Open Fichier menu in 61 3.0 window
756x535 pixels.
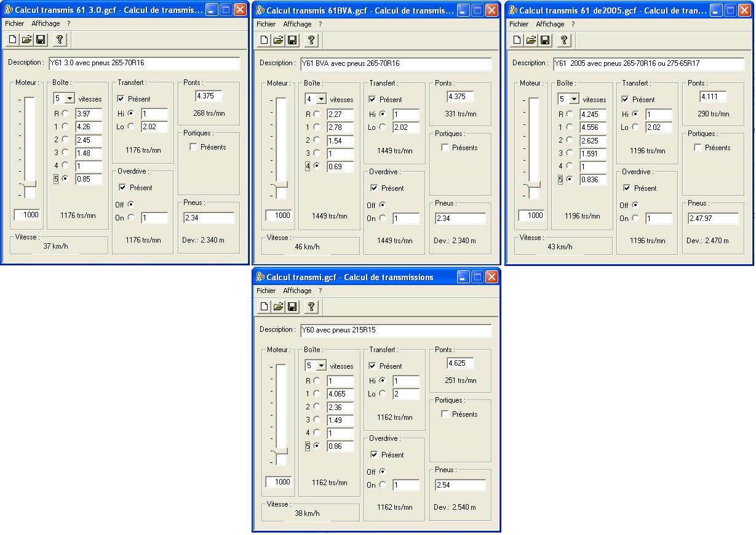coord(14,23)
